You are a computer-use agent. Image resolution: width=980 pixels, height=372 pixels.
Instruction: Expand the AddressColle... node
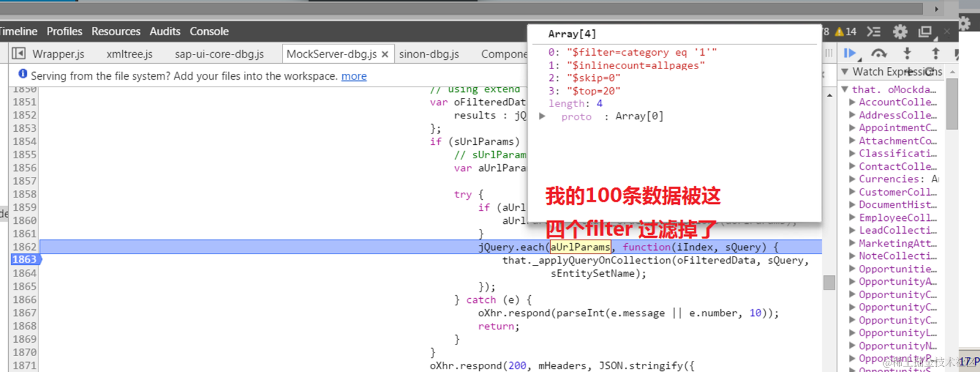[x=852, y=115]
